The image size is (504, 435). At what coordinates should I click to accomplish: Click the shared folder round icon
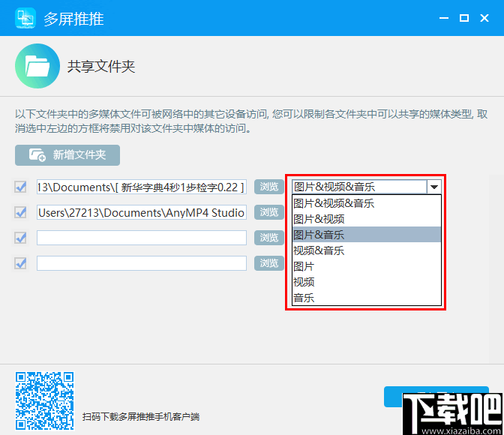tap(37, 66)
